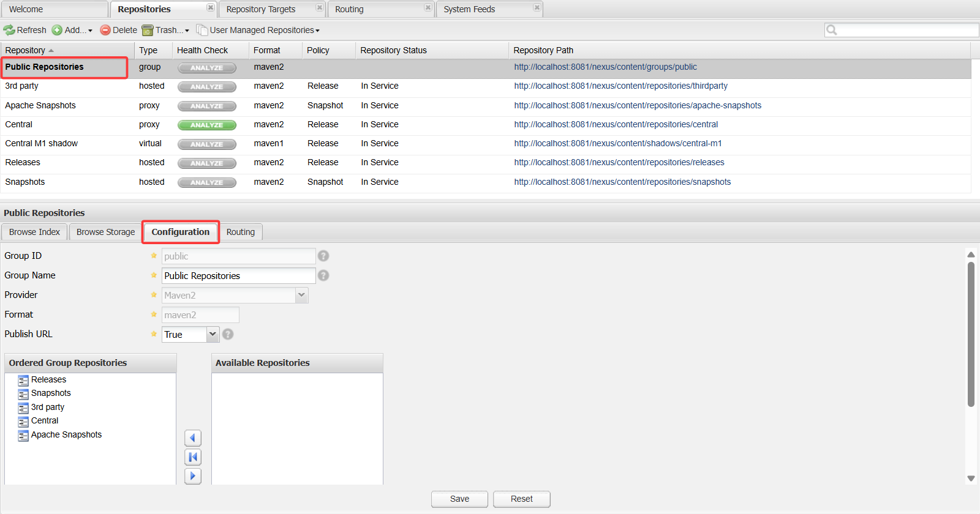Click green Analyze button for Central
This screenshot has height=514, width=980.
(x=207, y=125)
